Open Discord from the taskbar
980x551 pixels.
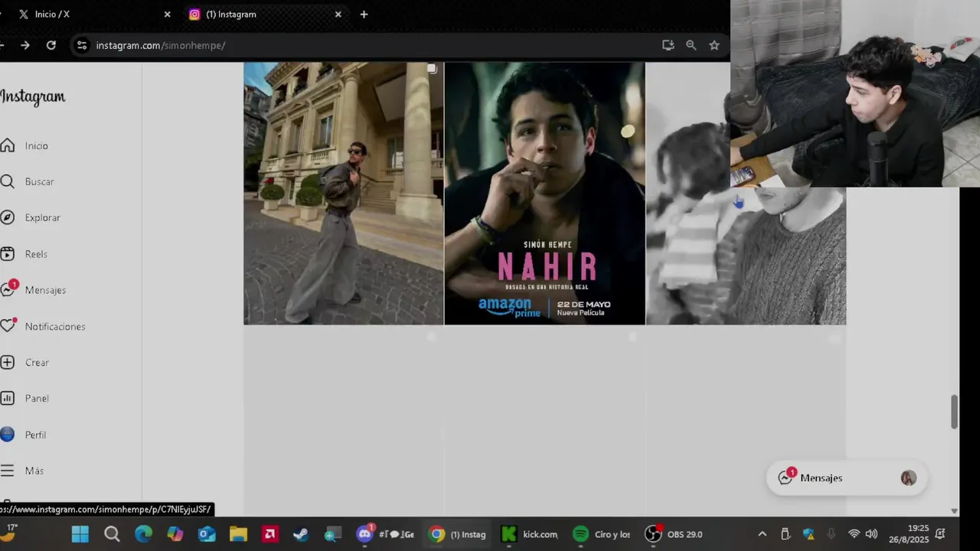pos(364,534)
